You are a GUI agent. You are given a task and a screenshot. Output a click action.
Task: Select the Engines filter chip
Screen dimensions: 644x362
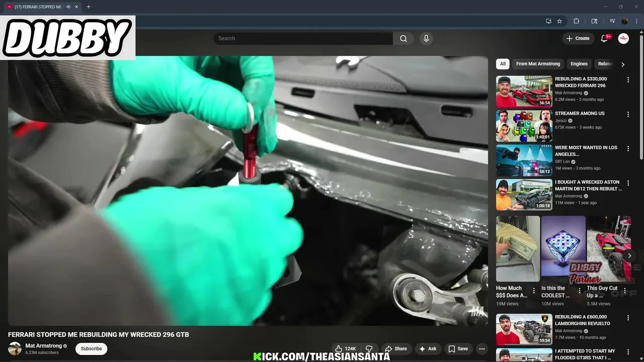579,64
